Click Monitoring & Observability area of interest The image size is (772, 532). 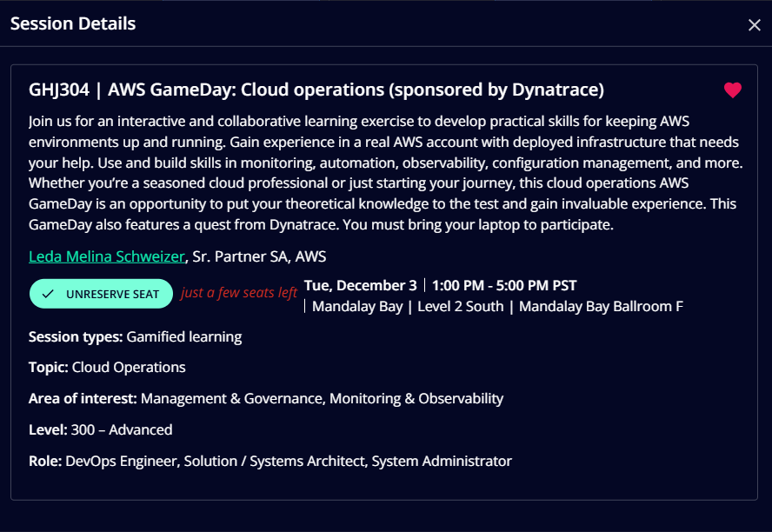(416, 399)
